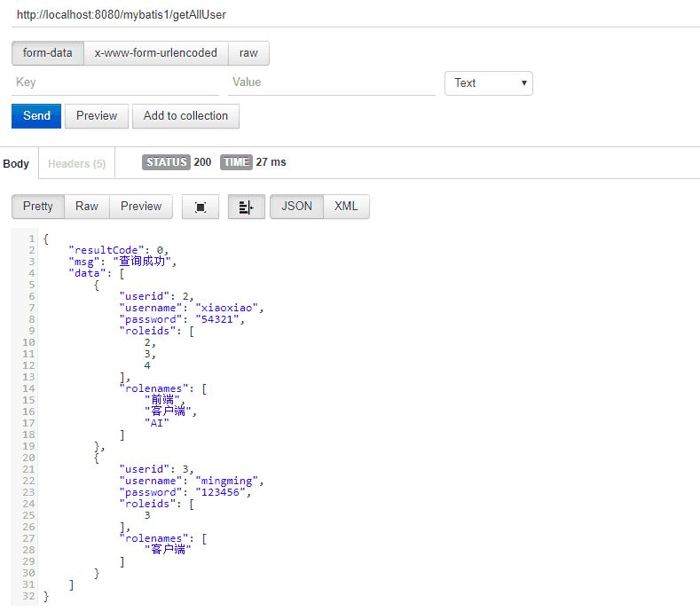Choose the raw body type

click(248, 53)
